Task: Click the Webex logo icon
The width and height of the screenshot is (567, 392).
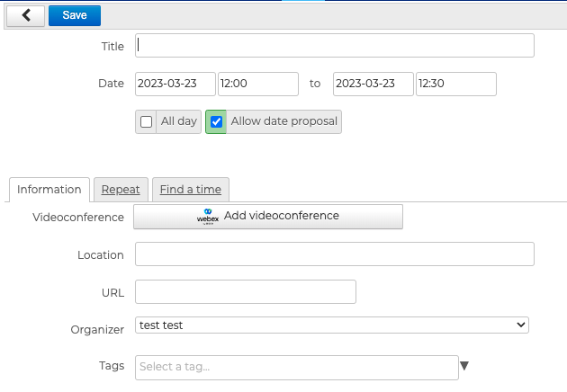Action: pyautogui.click(x=208, y=217)
